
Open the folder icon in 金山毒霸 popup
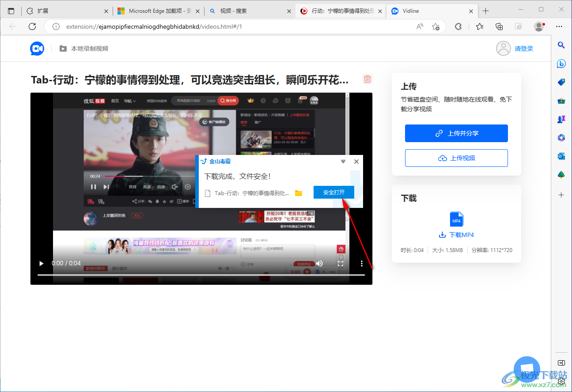299,193
